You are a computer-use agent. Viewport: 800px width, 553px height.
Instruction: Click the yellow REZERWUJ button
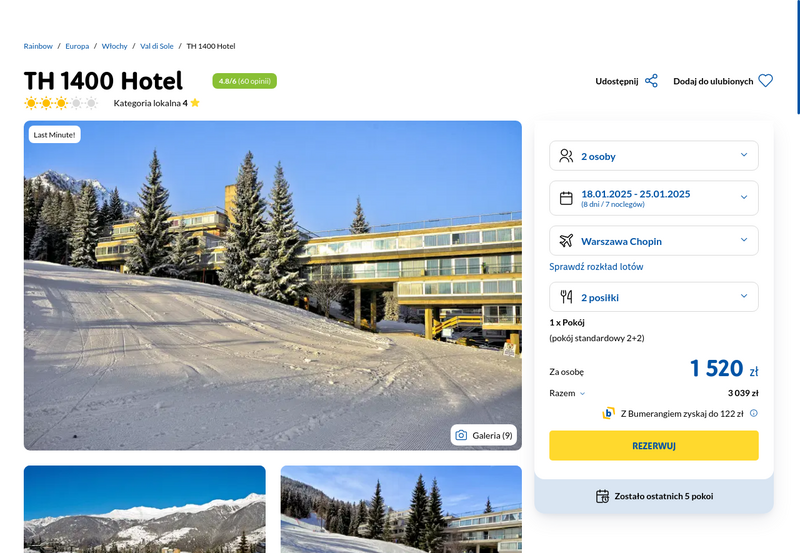[x=654, y=445]
